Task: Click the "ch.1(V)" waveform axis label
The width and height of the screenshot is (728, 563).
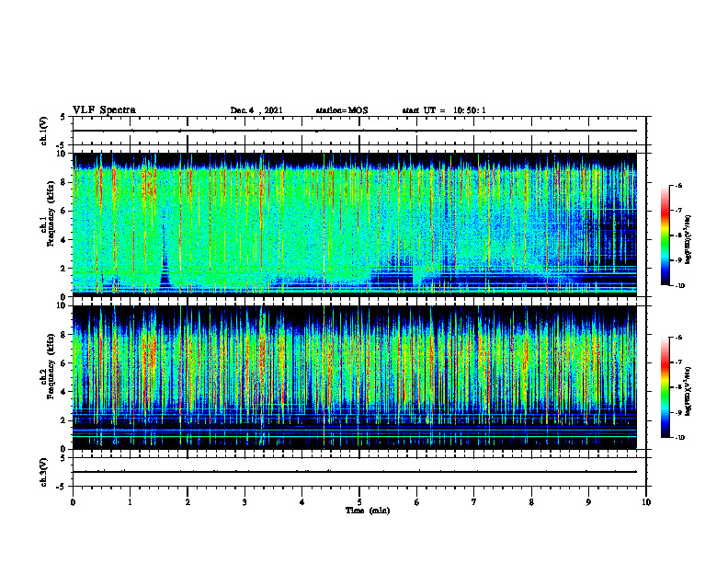Action: pyautogui.click(x=43, y=131)
